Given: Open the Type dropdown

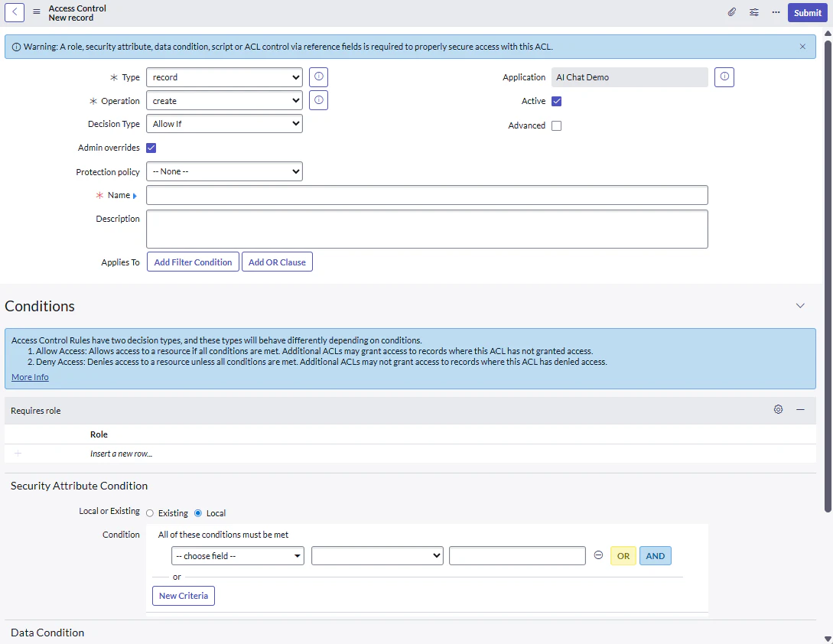Looking at the screenshot, I should [224, 77].
